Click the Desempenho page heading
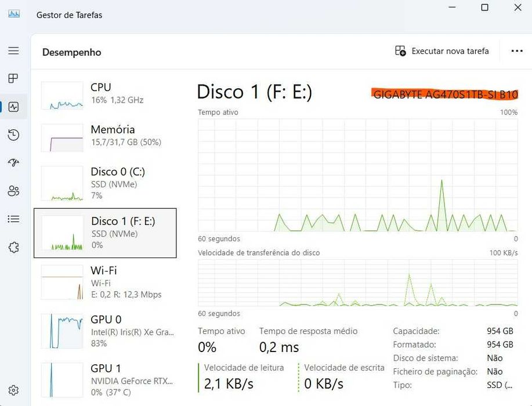Image resolution: width=532 pixels, height=406 pixels. pos(71,52)
